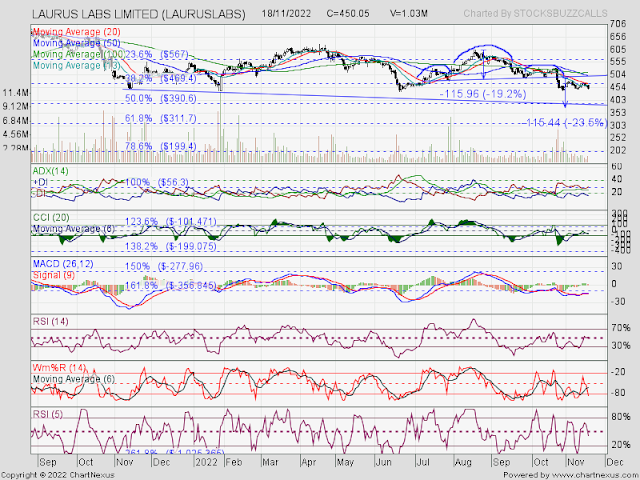Click the green Moving Average (100) legend label
The height and width of the screenshot is (480, 640).
click(78, 54)
